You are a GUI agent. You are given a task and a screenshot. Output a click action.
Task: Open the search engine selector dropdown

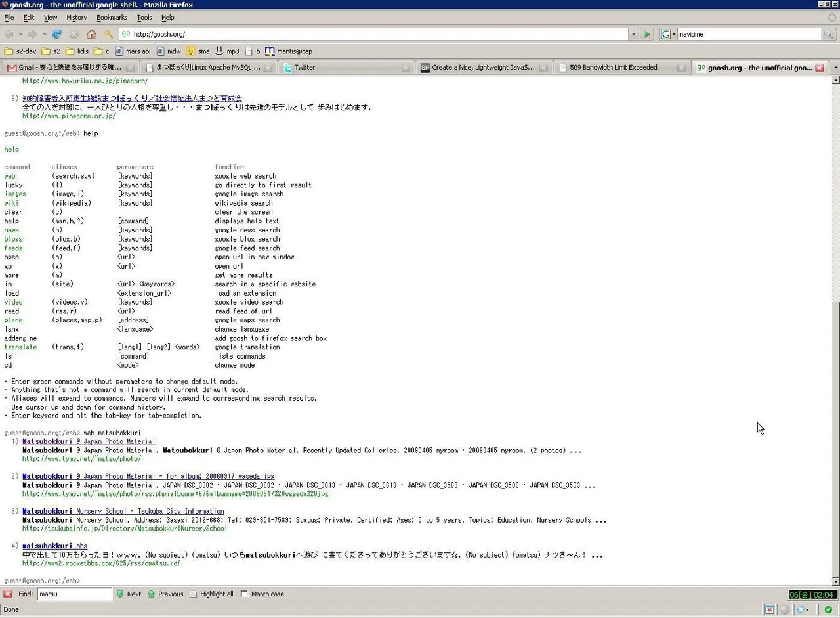[x=668, y=34]
